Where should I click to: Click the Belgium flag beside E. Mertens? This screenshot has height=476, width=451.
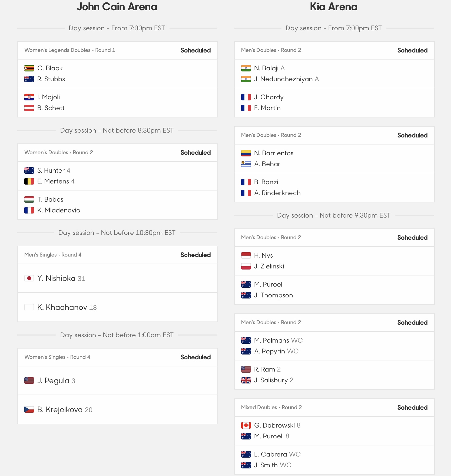29,181
